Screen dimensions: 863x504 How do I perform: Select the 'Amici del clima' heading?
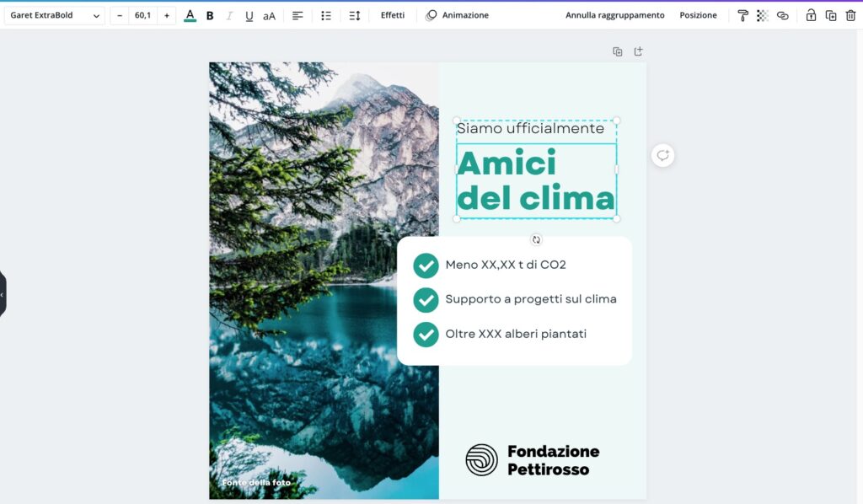[x=536, y=180]
